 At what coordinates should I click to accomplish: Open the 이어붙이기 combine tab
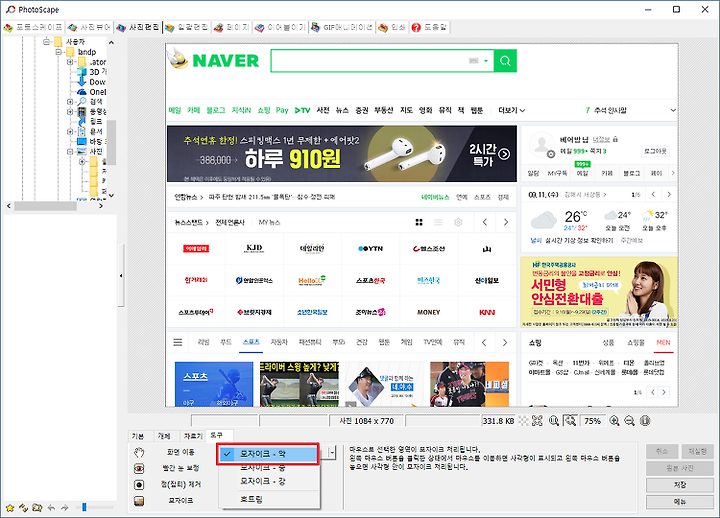(280, 28)
